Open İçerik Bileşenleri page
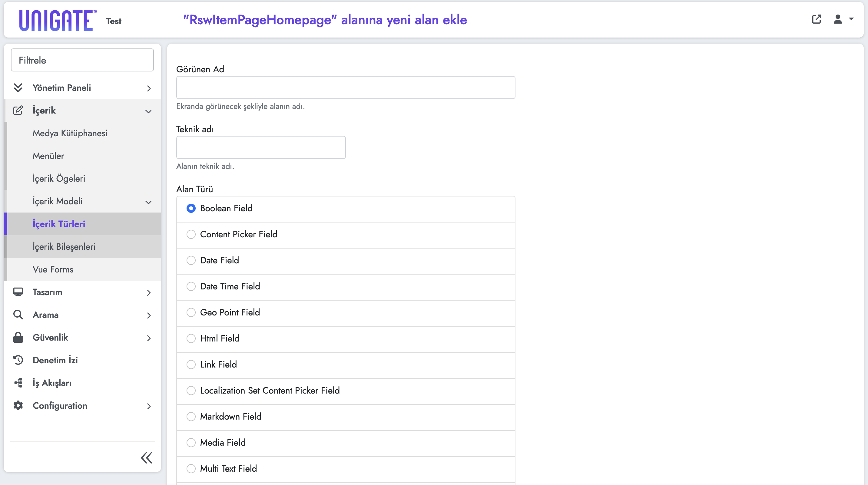Image resolution: width=868 pixels, height=485 pixels. (64, 246)
